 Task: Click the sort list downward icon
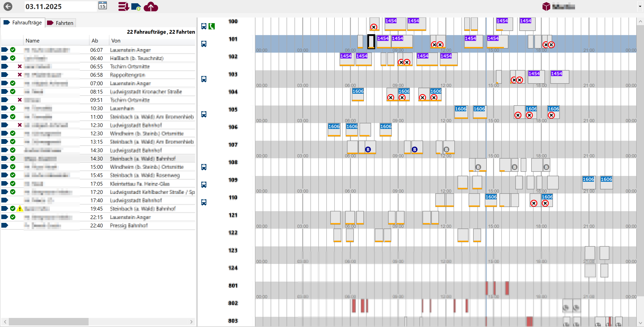coord(124,7)
